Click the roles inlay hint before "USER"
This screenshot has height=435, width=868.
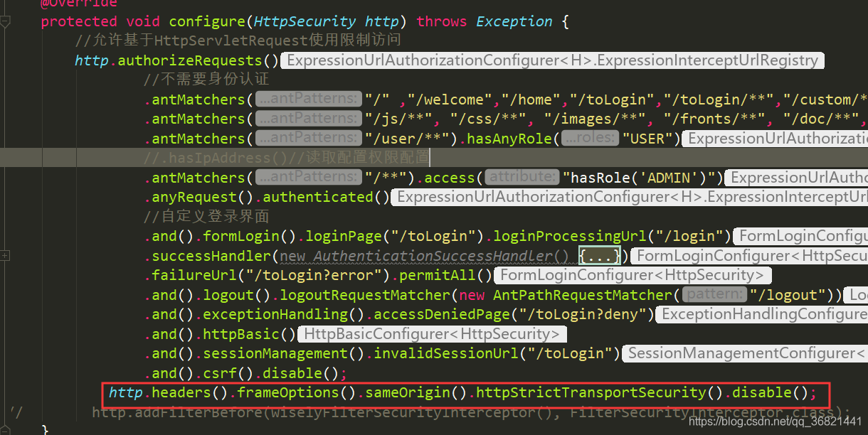[x=590, y=138]
